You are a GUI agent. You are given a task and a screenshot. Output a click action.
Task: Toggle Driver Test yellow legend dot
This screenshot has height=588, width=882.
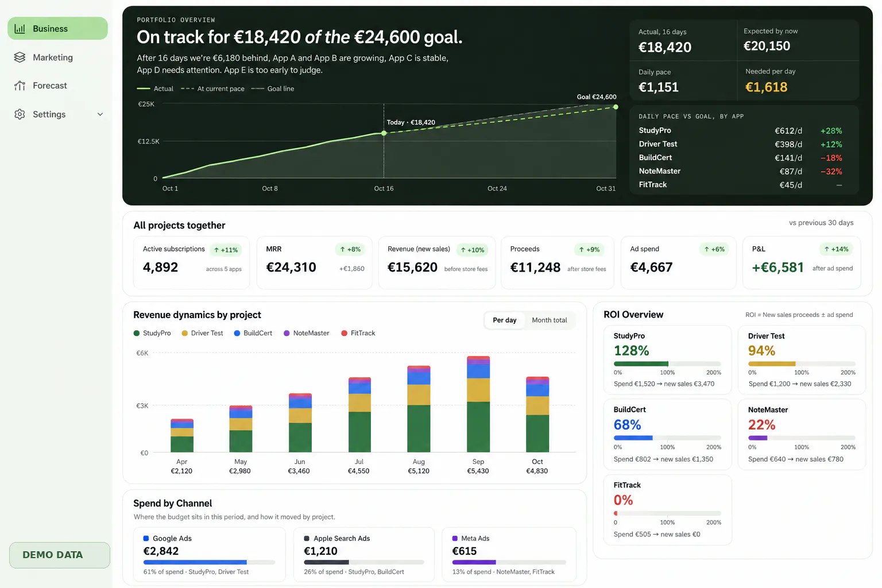(x=185, y=333)
